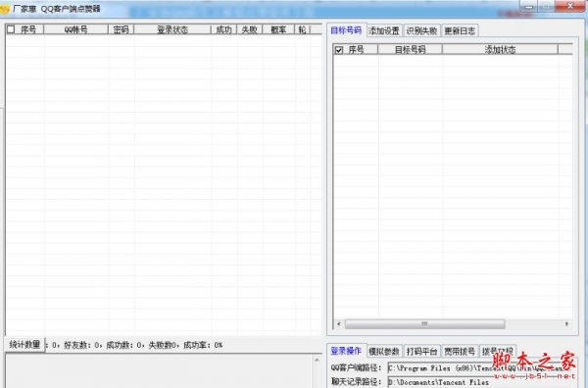Minimize the 厂家惠 window

(529, 7)
